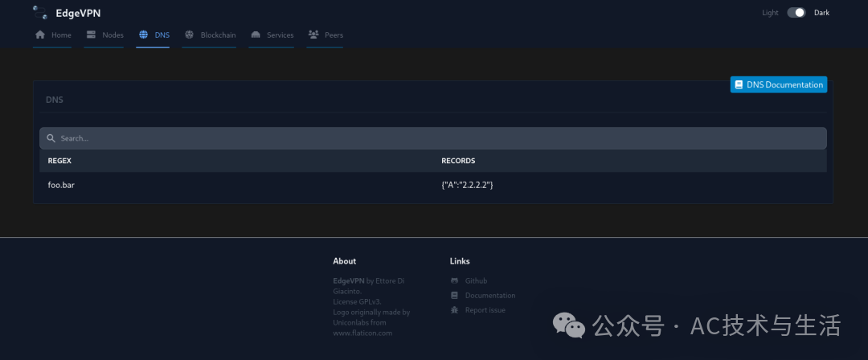Open the DNS Documentation button

[x=778, y=84]
